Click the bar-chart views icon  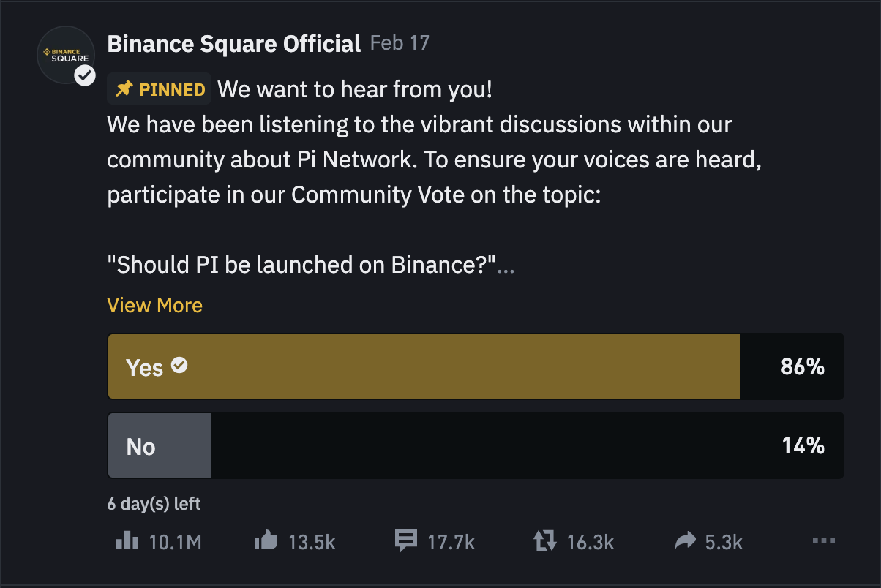coord(127,541)
